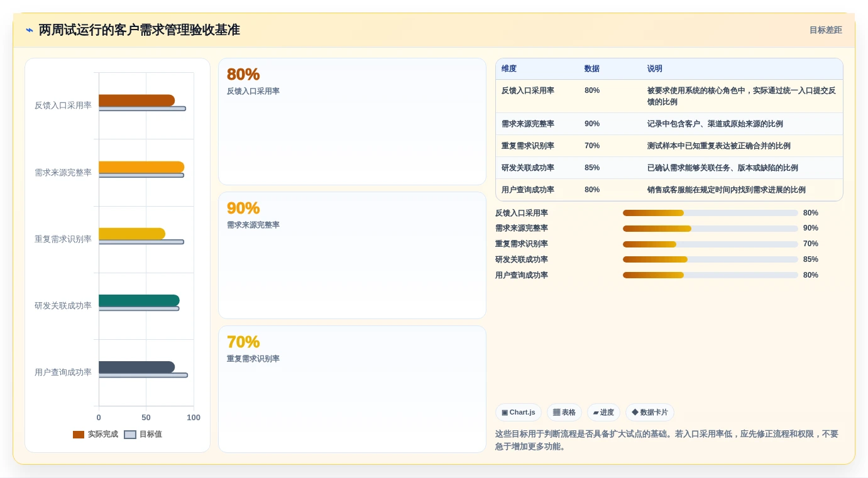Click the lightning icon beside the title

click(30, 30)
